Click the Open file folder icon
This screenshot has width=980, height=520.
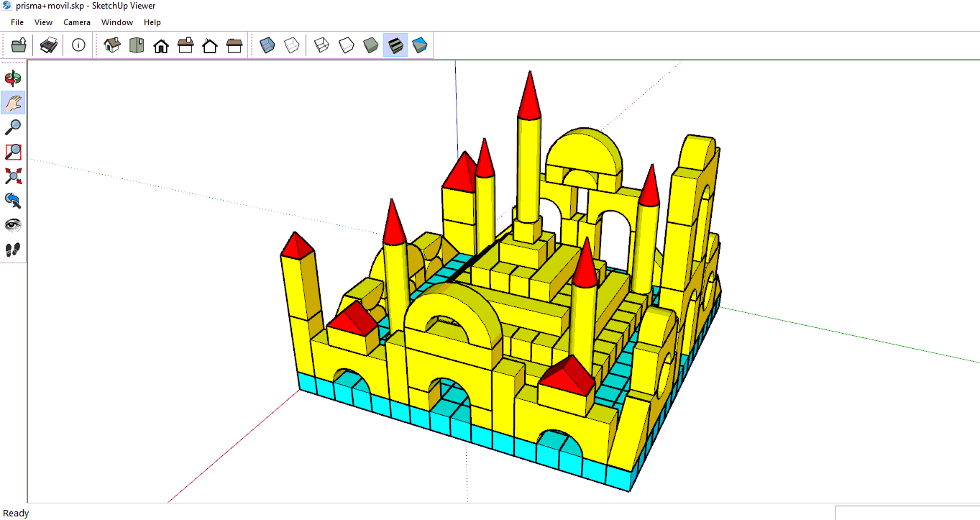19,45
